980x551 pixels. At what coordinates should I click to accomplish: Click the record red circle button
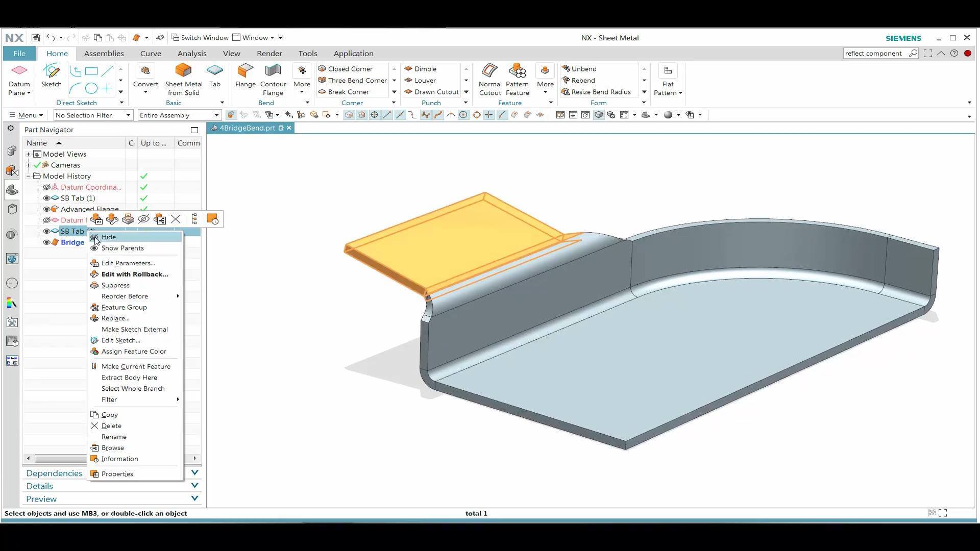[x=967, y=53]
